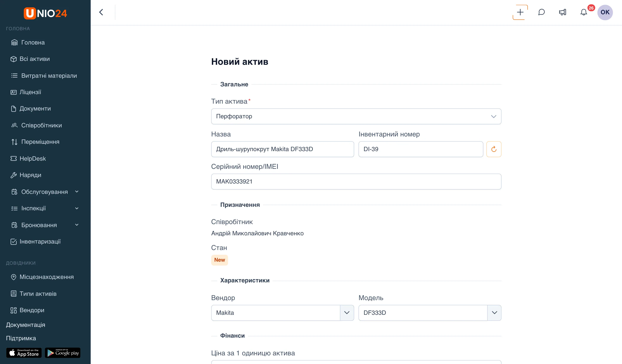The height and width of the screenshot is (364, 622).
Task: Click the Серійний номер/IMEI field
Action: (x=356, y=182)
